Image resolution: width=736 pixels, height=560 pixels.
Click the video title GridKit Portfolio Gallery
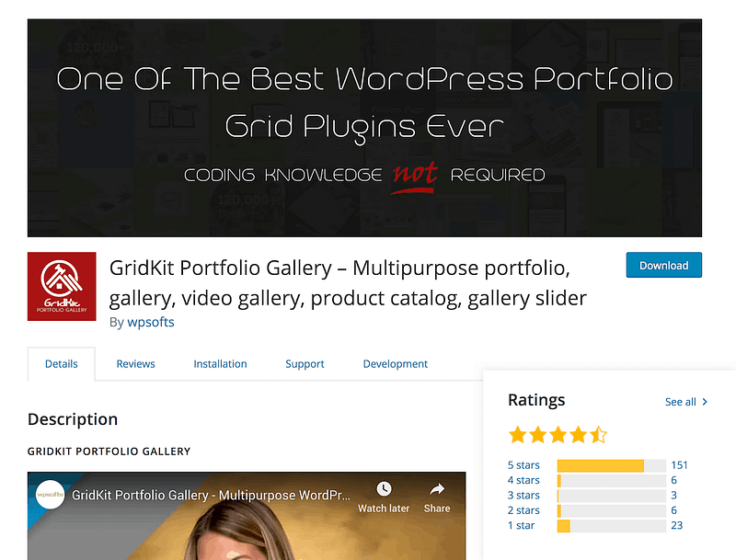211,495
